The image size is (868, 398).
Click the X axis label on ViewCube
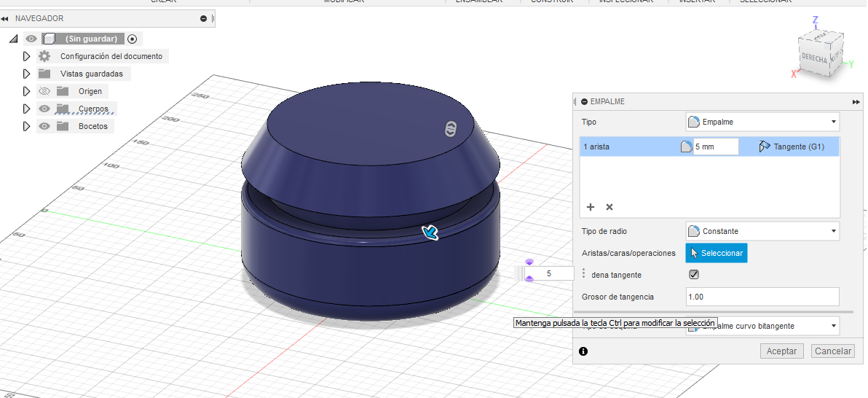coord(794,74)
